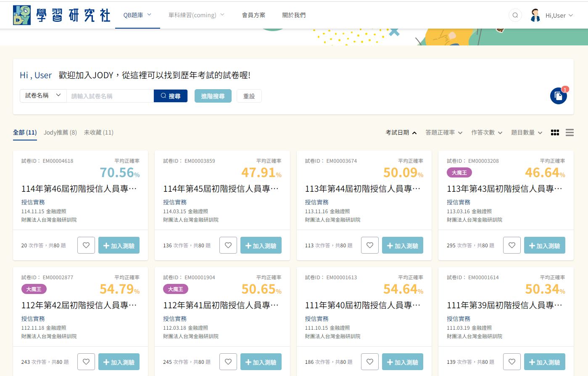Switch to grid view layout

[x=555, y=132]
